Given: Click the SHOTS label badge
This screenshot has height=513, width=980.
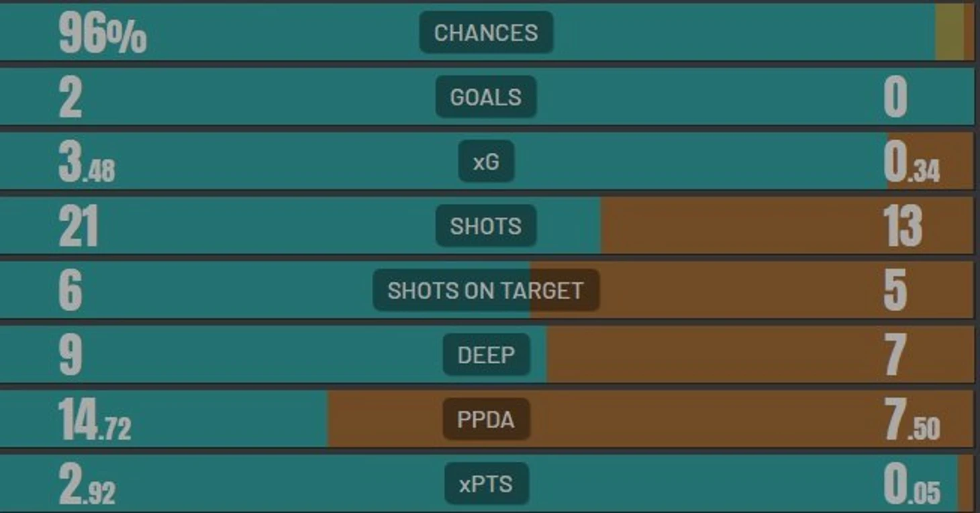Looking at the screenshot, I should pos(486,225).
